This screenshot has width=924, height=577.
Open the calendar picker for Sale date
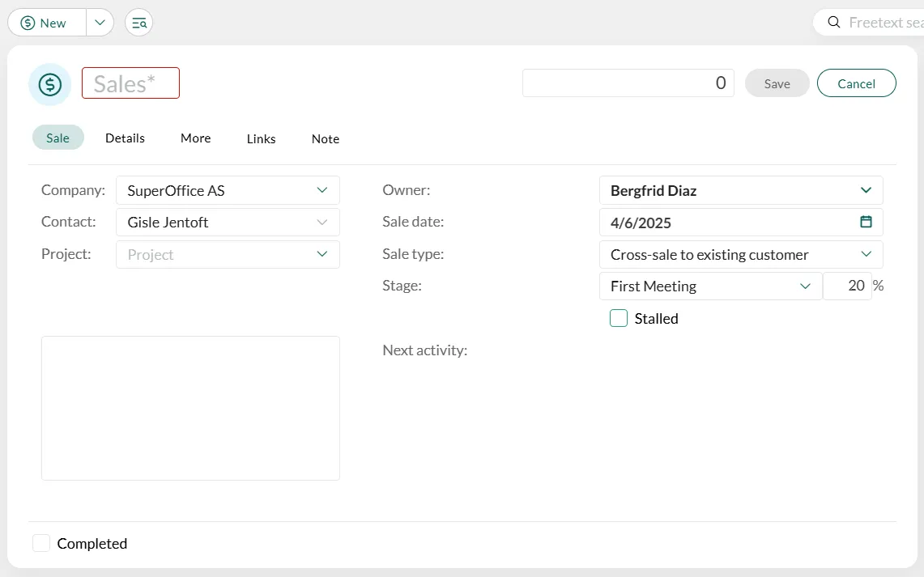(x=866, y=222)
